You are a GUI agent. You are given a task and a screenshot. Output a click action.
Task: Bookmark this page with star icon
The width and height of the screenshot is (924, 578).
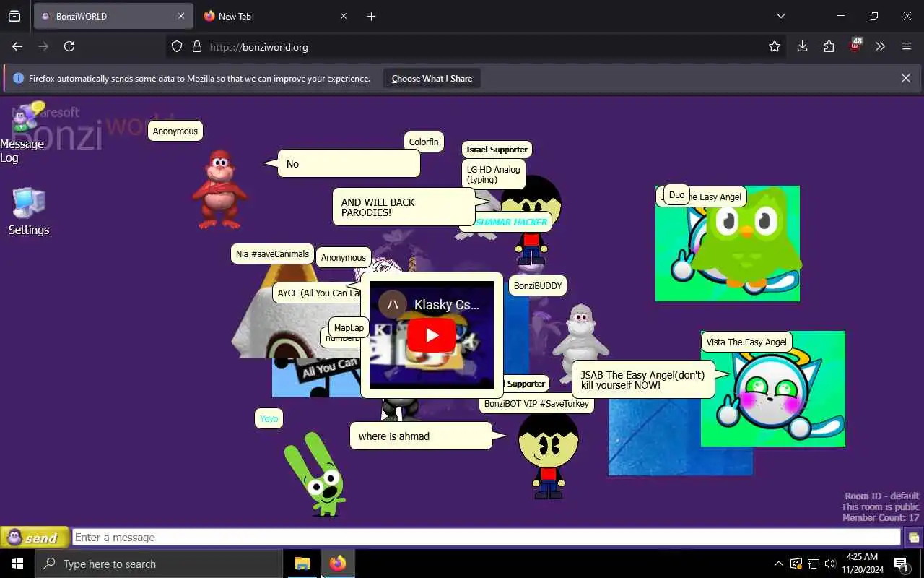tap(775, 46)
